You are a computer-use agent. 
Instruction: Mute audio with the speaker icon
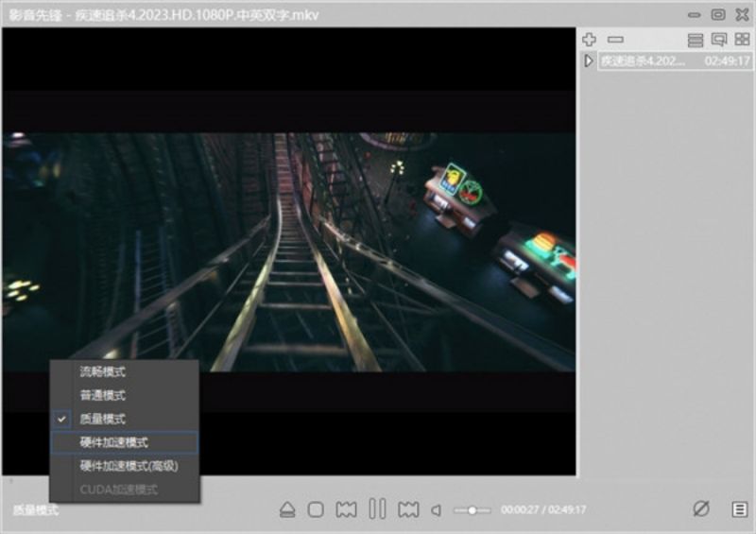[x=437, y=509]
